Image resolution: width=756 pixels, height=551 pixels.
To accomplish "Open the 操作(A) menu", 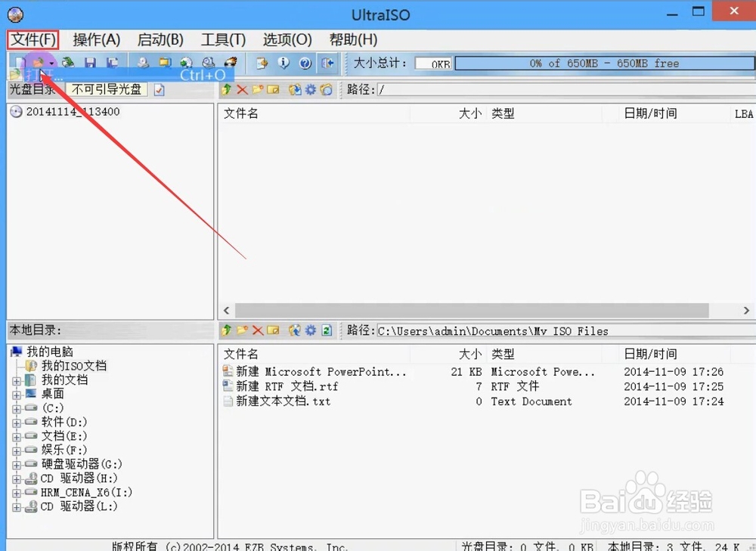I will (x=97, y=39).
